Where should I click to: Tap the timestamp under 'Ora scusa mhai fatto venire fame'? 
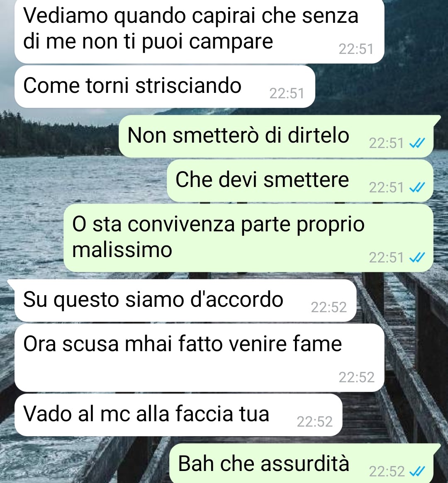pyautogui.click(x=356, y=377)
